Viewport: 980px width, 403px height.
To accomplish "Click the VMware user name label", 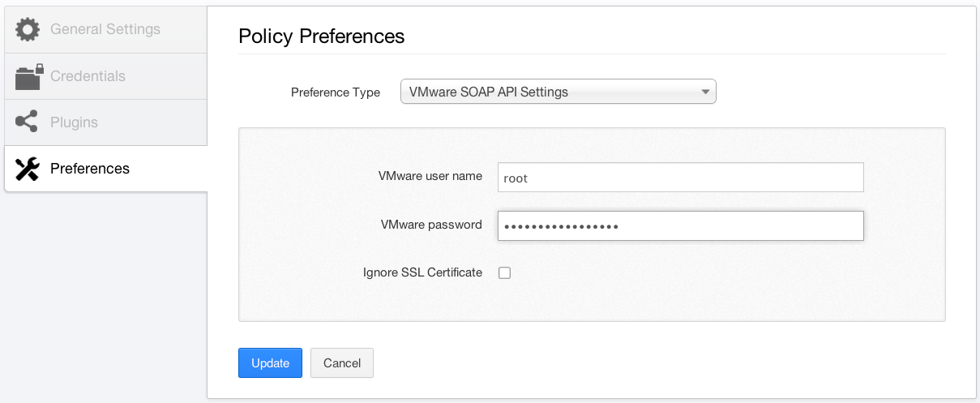I will click(430, 176).
